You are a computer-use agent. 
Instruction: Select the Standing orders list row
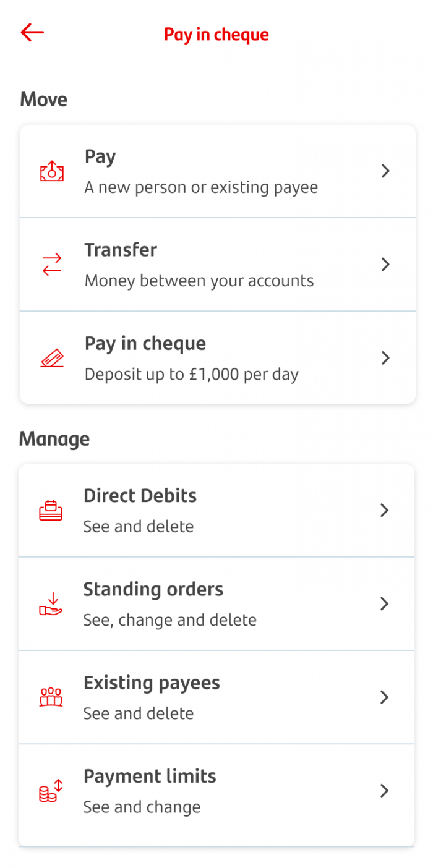tap(216, 604)
